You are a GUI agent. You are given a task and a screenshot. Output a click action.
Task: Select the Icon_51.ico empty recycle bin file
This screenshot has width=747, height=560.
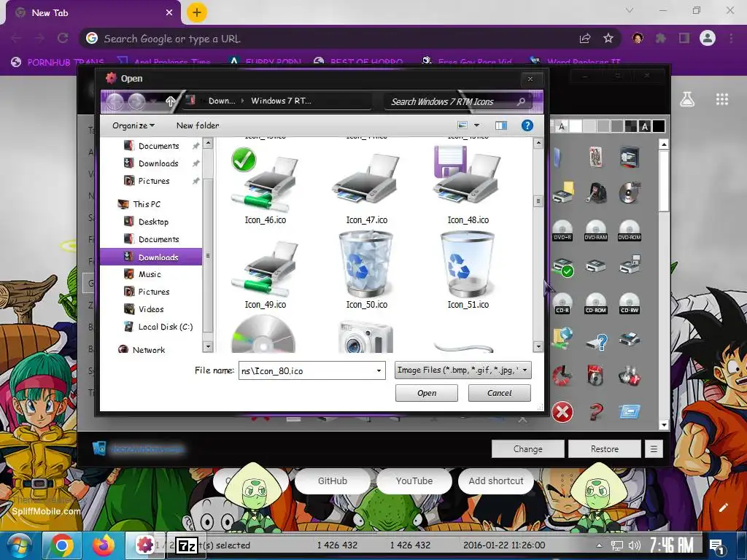pos(468,271)
